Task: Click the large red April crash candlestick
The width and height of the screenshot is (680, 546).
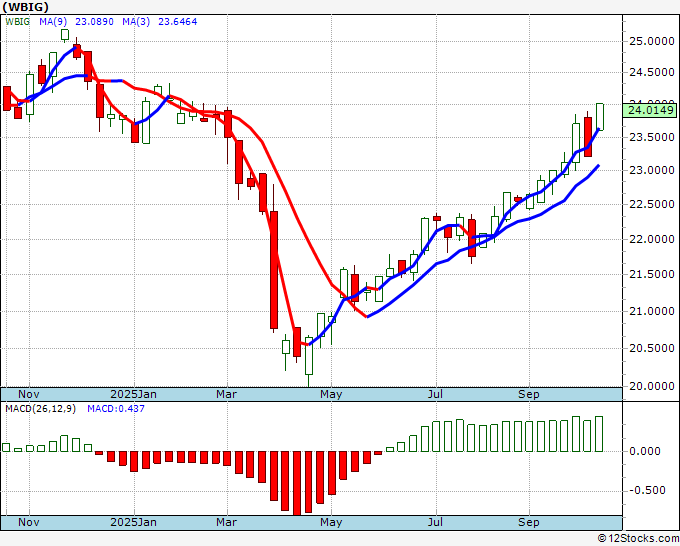Action: pos(274,270)
